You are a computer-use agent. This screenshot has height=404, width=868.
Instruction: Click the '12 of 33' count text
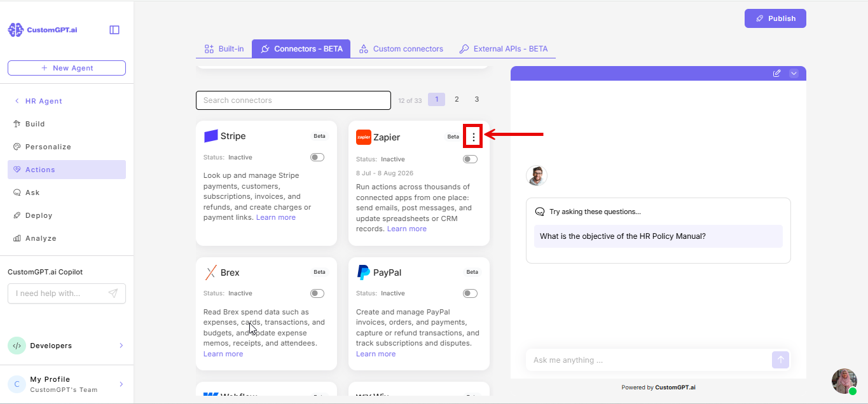(410, 100)
